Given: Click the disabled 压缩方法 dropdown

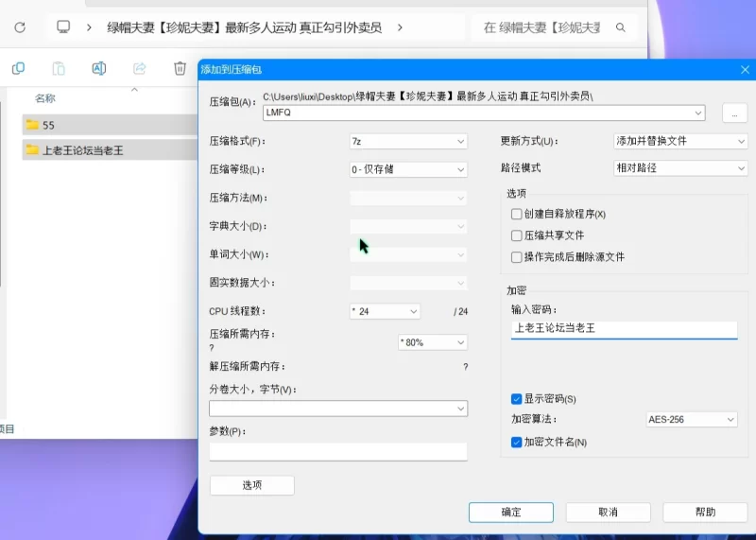Looking at the screenshot, I should tap(408, 198).
